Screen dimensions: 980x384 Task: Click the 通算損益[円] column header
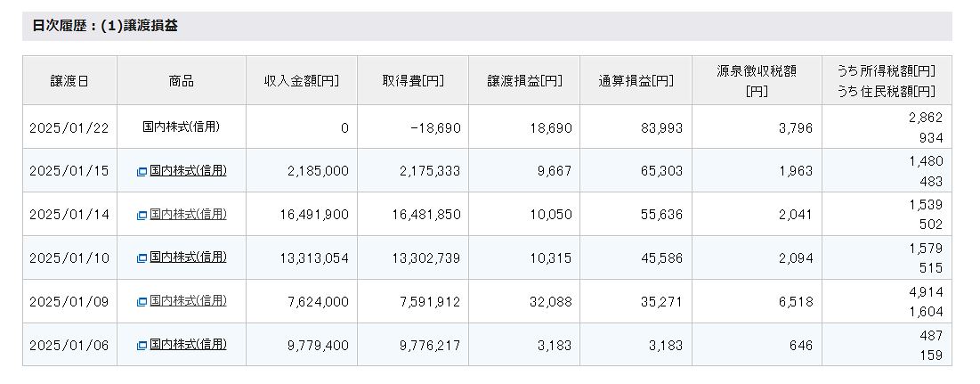pyautogui.click(x=636, y=80)
